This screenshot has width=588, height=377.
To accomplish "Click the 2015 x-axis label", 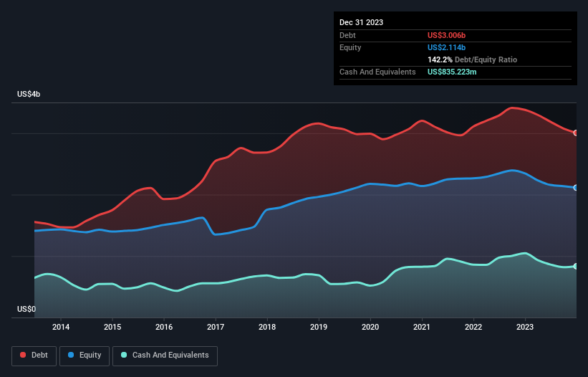I will (x=112, y=327).
